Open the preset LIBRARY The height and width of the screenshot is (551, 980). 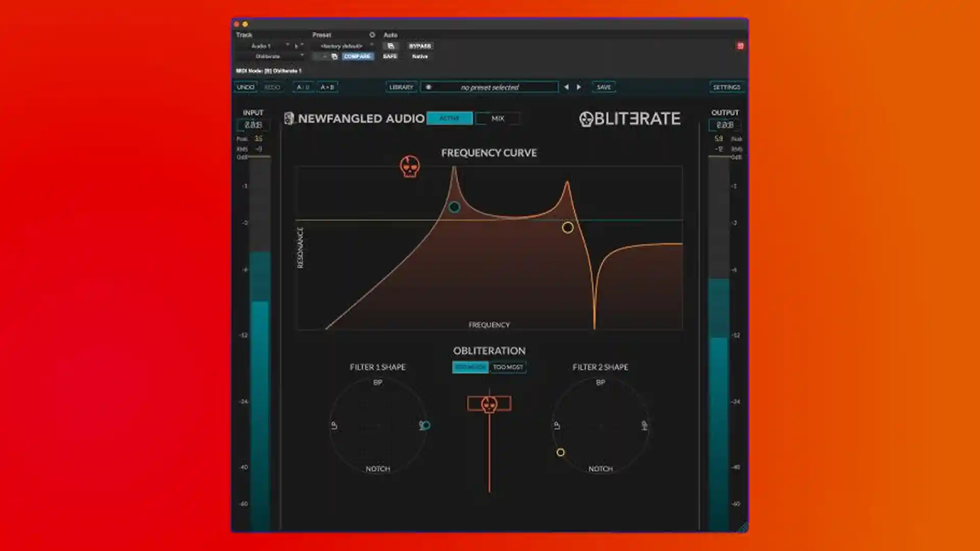(401, 87)
